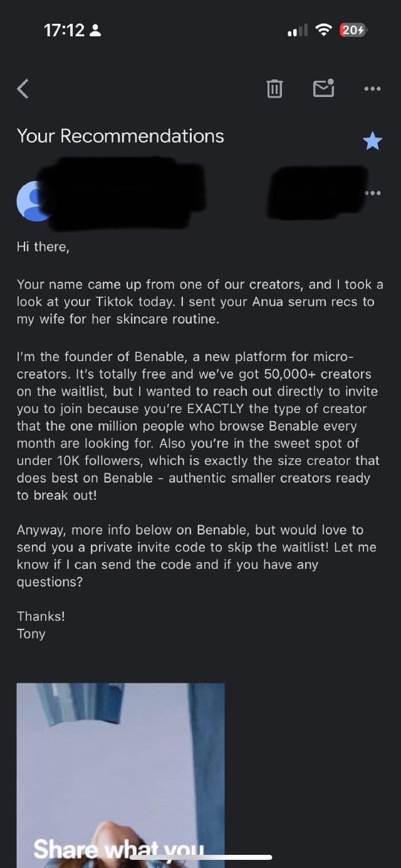This screenshot has height=868, width=401.
Task: Open message options dots beside sender row
Action: pyautogui.click(x=373, y=193)
